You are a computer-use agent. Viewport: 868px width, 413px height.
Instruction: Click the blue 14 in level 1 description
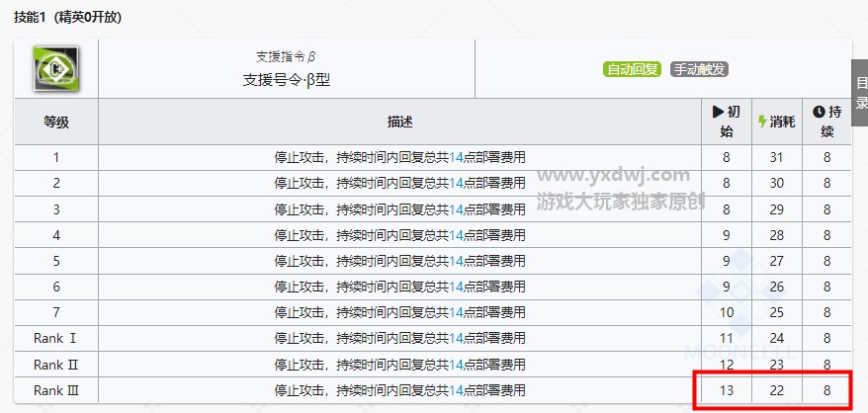[456, 157]
